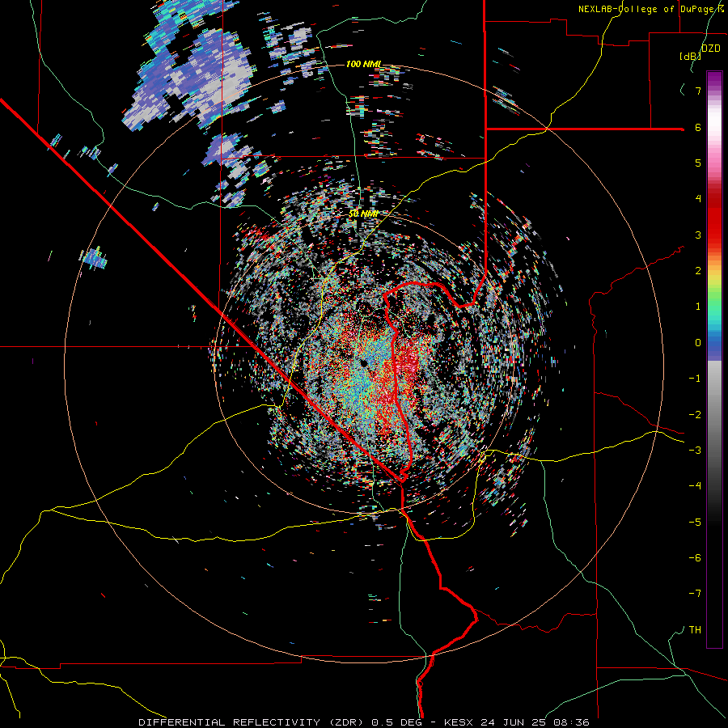Click the "6" value on the dB scale
The width and height of the screenshot is (728, 728).
coord(698,127)
